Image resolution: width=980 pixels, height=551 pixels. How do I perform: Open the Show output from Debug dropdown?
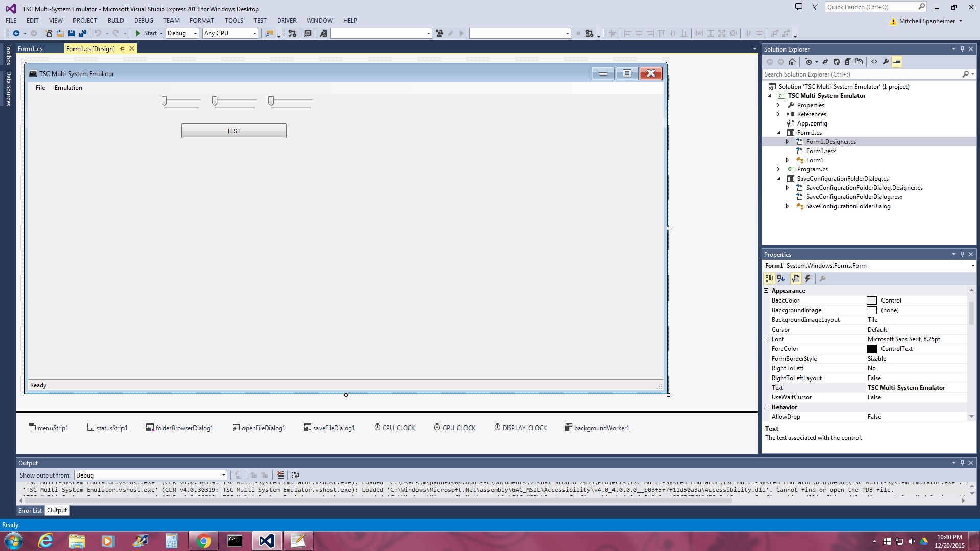223,475
